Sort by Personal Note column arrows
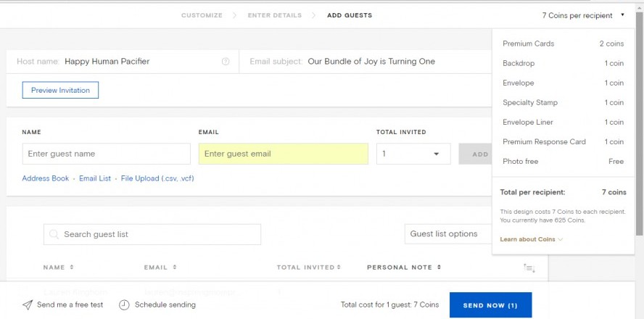The image size is (644, 319). coord(439,268)
